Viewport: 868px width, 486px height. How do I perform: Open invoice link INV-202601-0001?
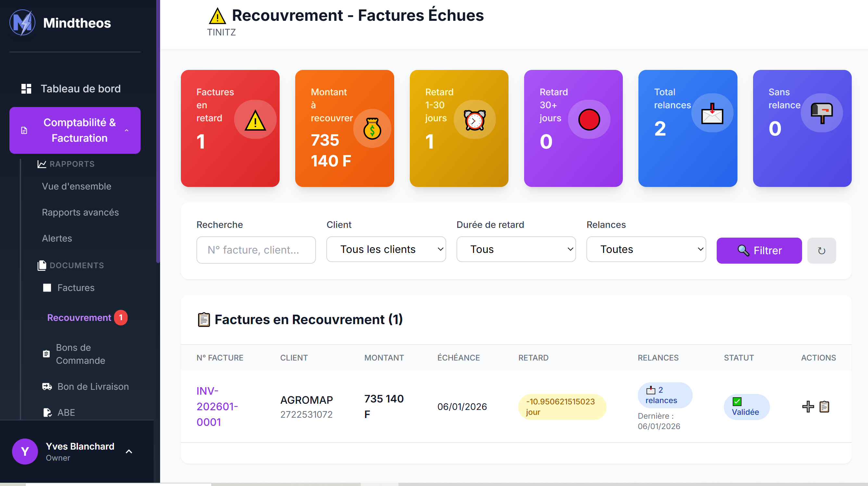(x=217, y=406)
